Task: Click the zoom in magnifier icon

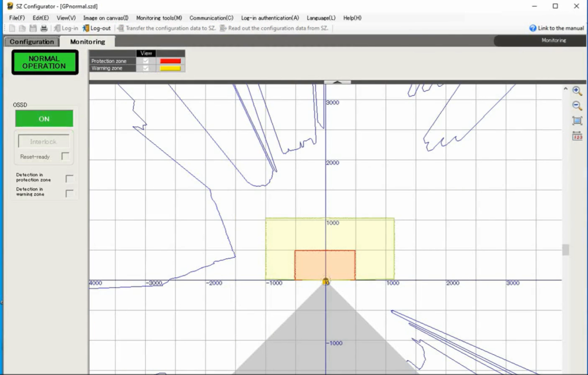Action: click(577, 91)
